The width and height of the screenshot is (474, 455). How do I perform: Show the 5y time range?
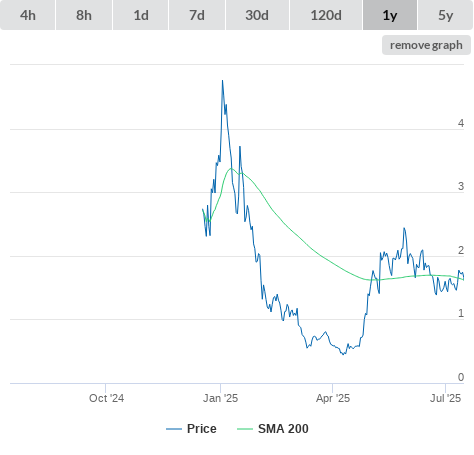(445, 15)
